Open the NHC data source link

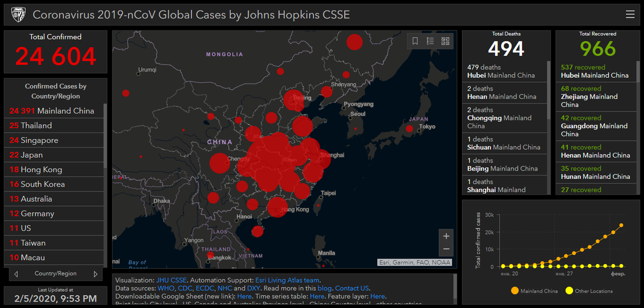[225, 288]
